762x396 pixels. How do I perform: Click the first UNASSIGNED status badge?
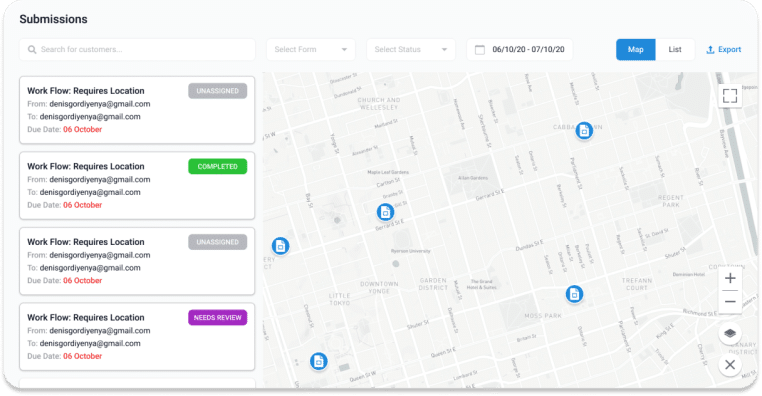tap(218, 91)
